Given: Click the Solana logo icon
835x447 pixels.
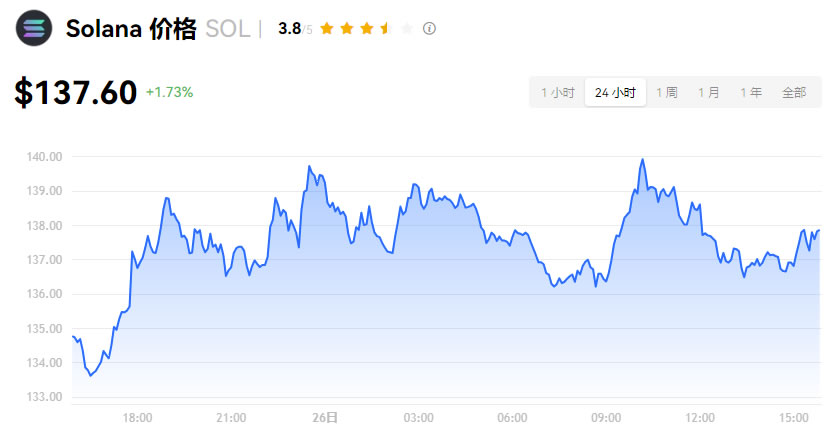Looking at the screenshot, I should (34, 28).
